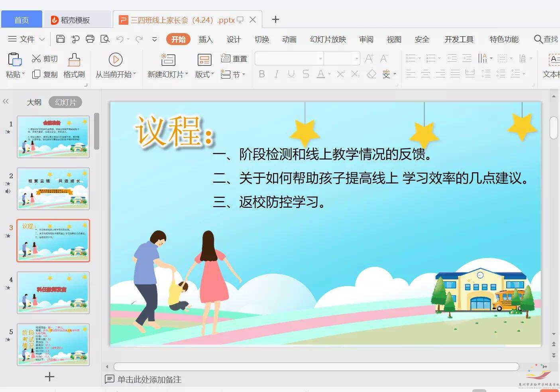Click the Save icon in quick toolbar
The image size is (560, 392).
pyautogui.click(x=60, y=39)
